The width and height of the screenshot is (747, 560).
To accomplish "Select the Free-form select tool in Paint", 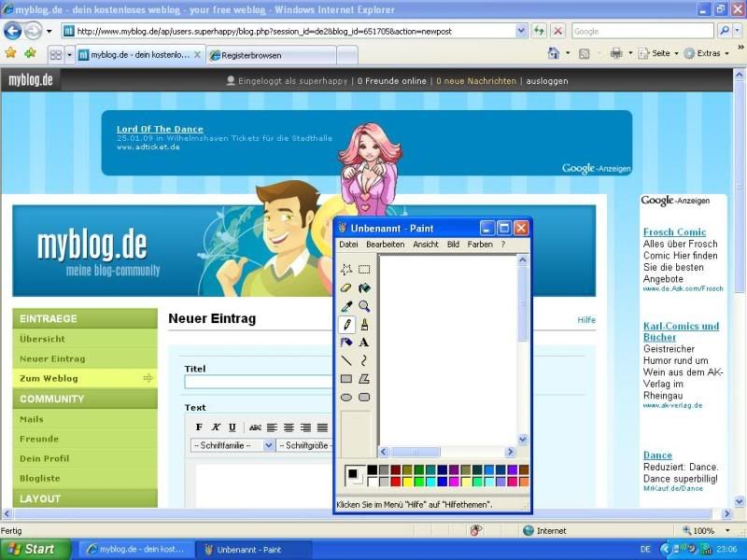I will [x=346, y=270].
